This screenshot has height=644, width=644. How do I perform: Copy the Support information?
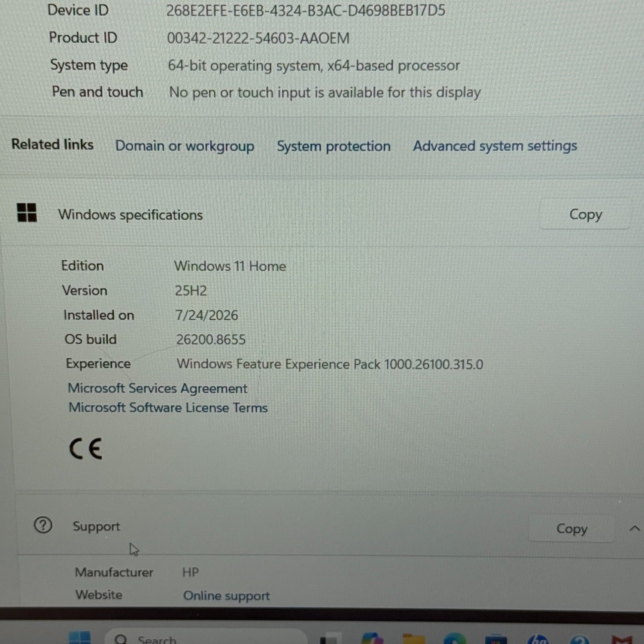pos(571,528)
